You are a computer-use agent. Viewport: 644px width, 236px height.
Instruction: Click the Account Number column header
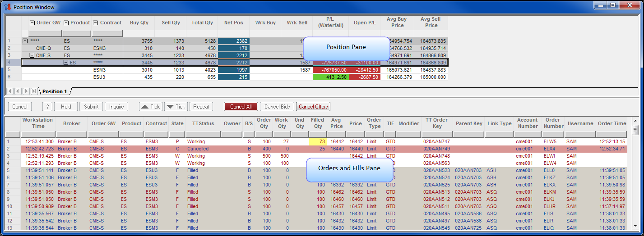pos(528,123)
